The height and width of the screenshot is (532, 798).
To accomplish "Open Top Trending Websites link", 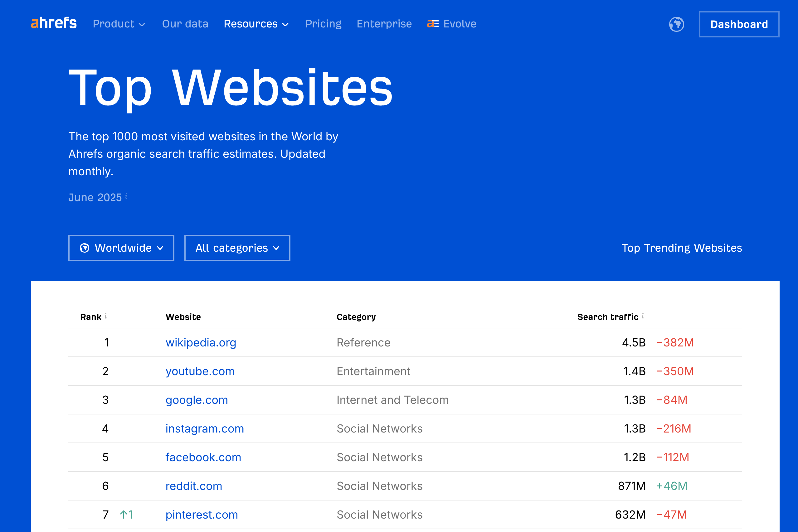I will pos(682,248).
